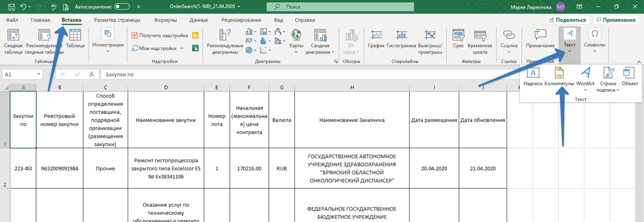Open the МЛ user account avatar
The width and height of the screenshot is (644, 222).
(561, 6)
